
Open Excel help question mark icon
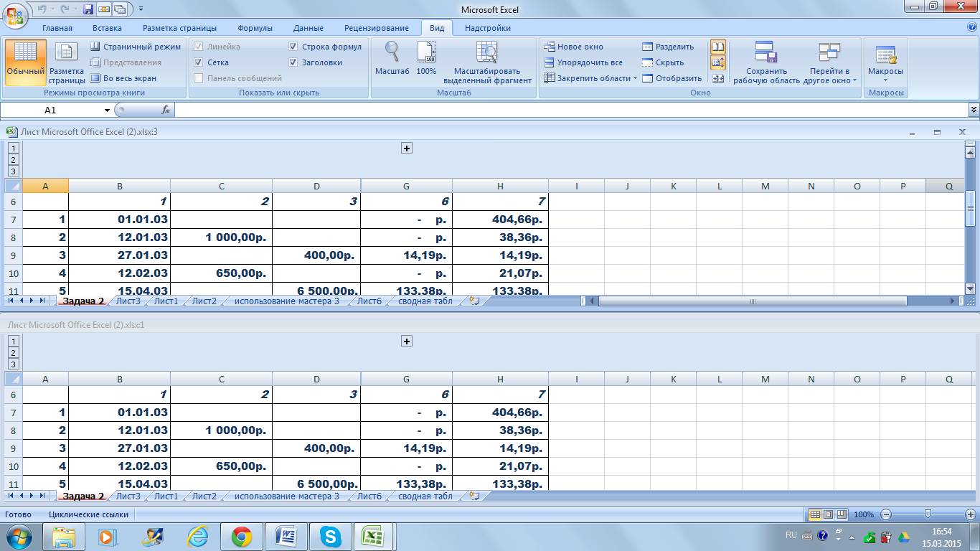972,27
